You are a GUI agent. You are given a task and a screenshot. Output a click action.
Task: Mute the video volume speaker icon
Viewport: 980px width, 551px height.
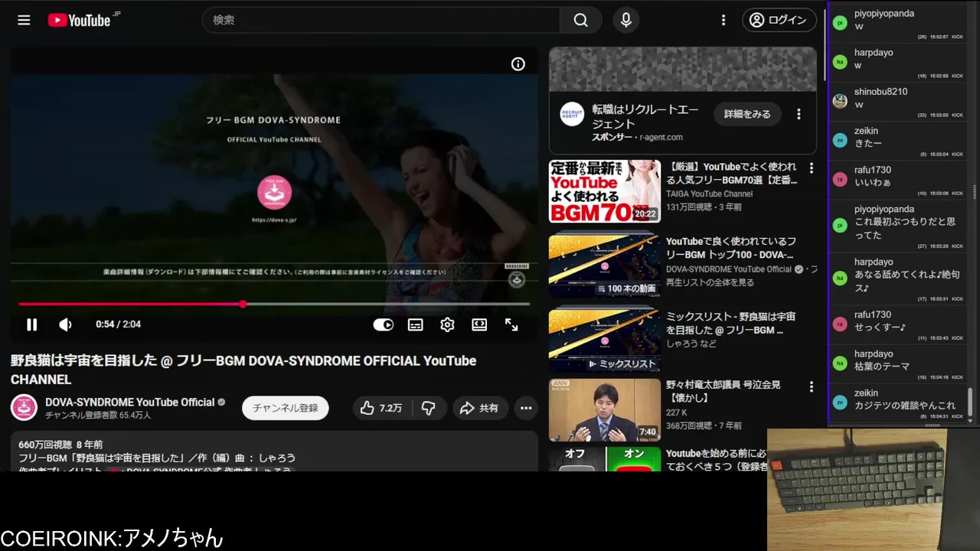click(66, 324)
